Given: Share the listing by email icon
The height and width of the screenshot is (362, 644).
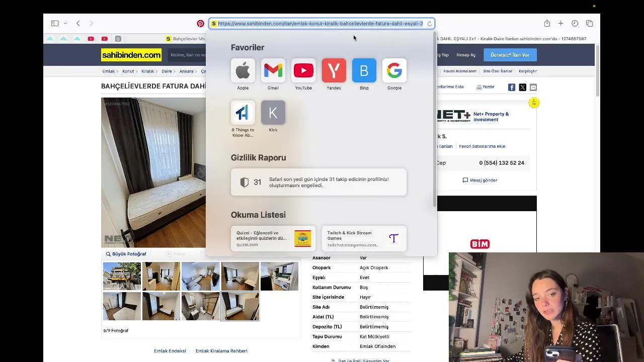Looking at the screenshot, I should tap(533, 87).
